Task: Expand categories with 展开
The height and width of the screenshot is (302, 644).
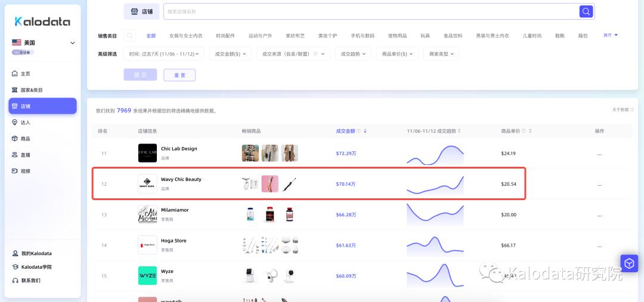Action: point(611,35)
